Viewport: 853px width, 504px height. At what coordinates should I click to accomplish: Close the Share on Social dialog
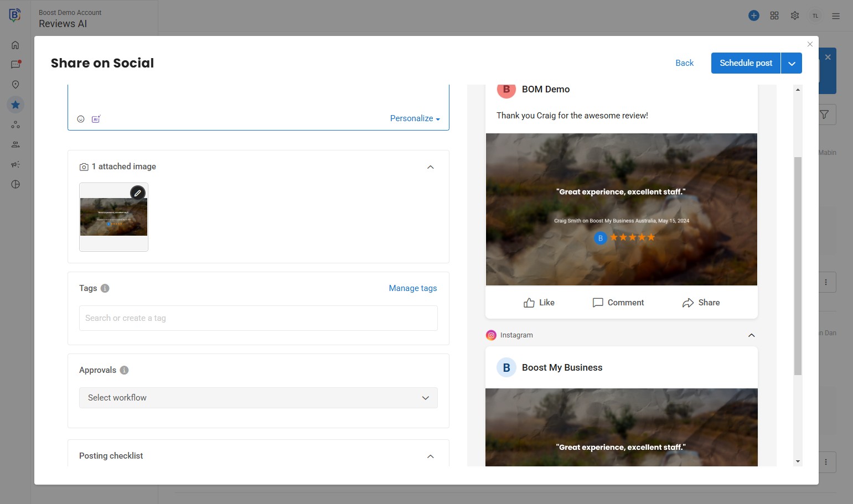click(810, 44)
